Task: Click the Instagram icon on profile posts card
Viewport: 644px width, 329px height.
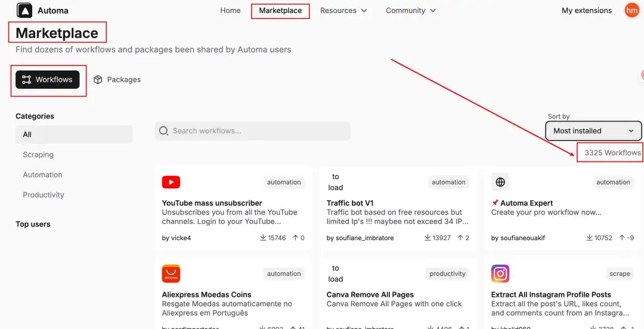Action: 500,274
